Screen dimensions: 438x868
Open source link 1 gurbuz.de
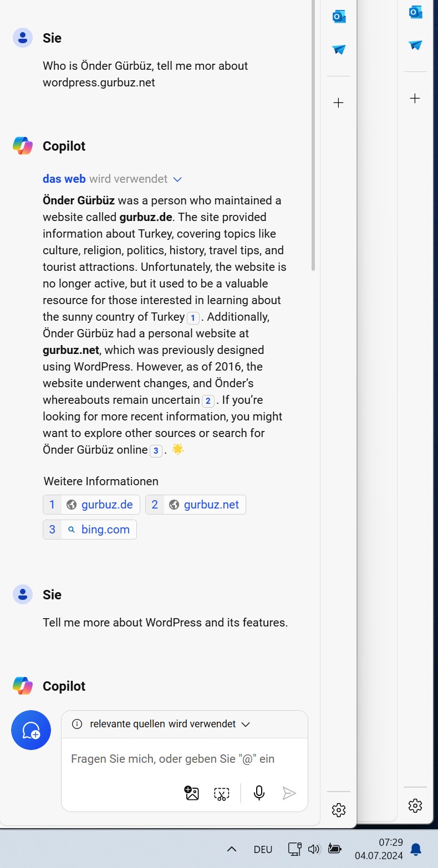91,505
